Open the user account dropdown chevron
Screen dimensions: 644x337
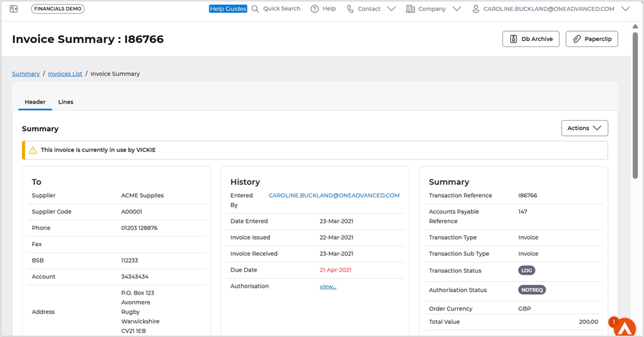[626, 9]
